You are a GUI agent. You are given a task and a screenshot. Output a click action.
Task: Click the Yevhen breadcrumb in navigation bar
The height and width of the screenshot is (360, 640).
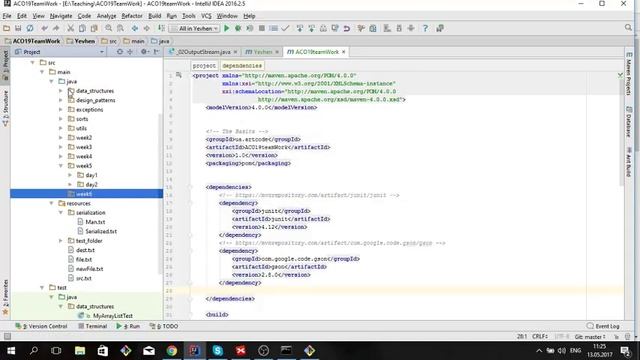81,41
